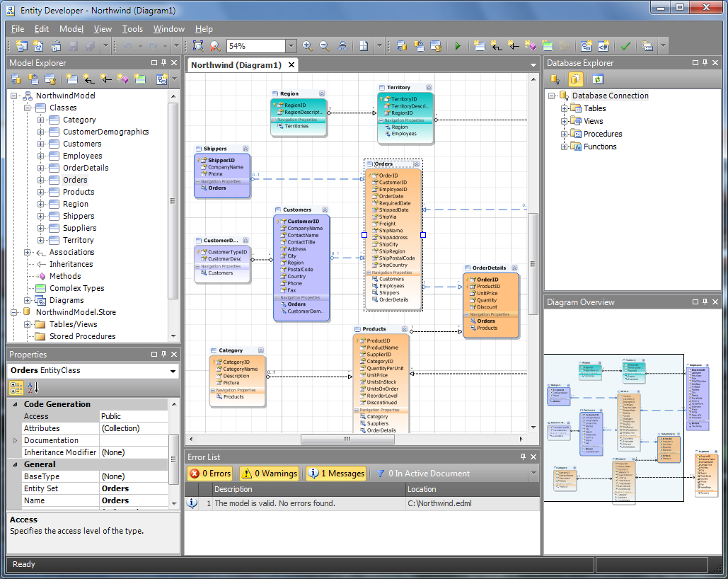
Task: Open the Orders EntityClass object dropdown
Action: tap(173, 371)
